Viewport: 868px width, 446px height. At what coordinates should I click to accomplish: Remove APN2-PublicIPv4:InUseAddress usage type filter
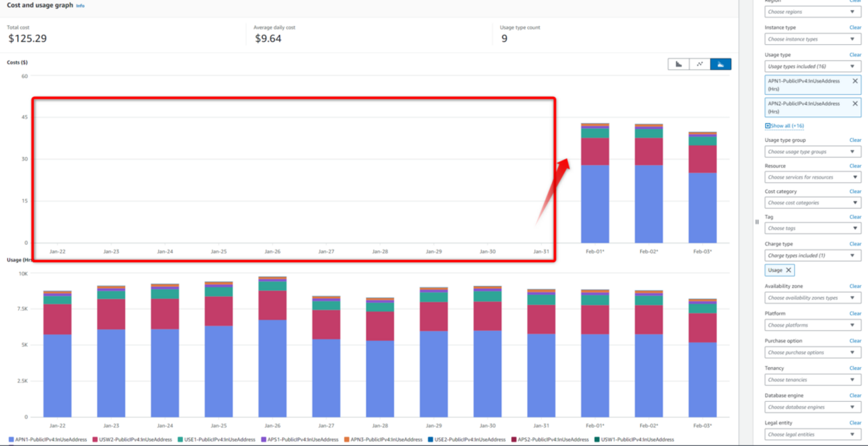click(855, 104)
